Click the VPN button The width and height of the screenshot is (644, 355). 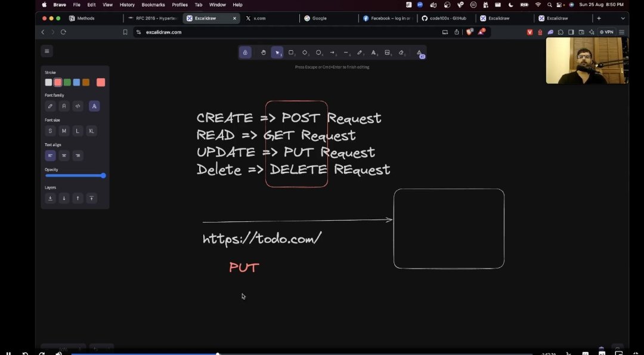606,32
